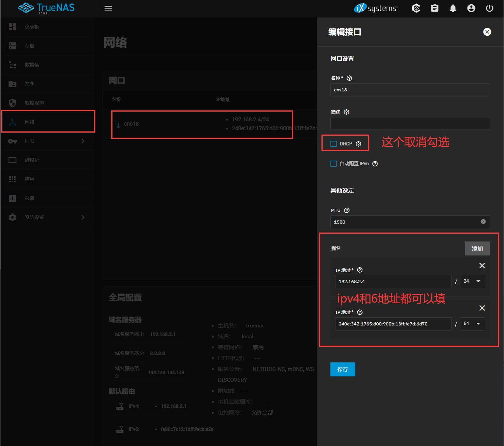Click the 保存 button
This screenshot has height=446, width=504.
point(342,369)
